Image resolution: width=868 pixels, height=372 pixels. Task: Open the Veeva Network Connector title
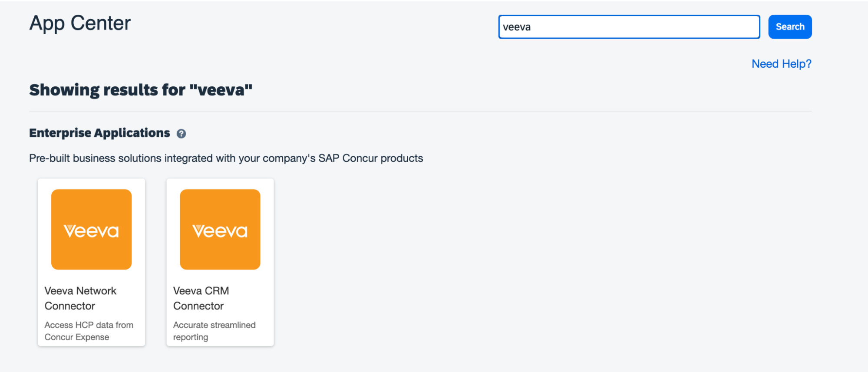point(80,291)
